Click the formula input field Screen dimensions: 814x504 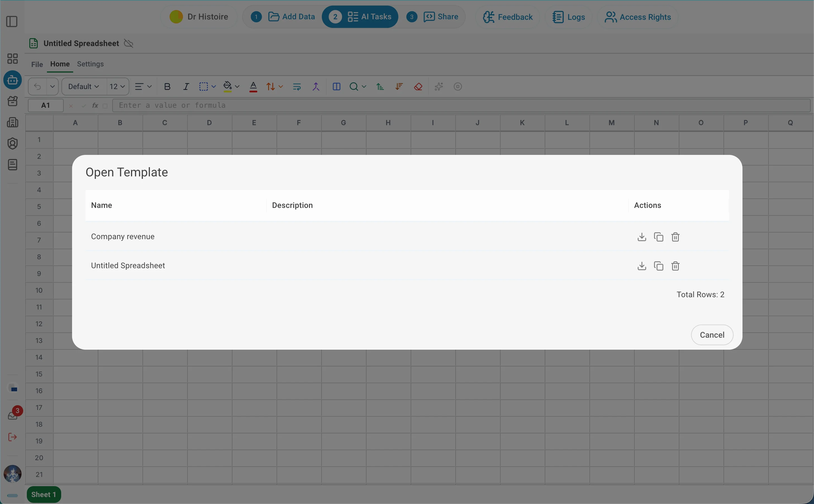point(461,105)
